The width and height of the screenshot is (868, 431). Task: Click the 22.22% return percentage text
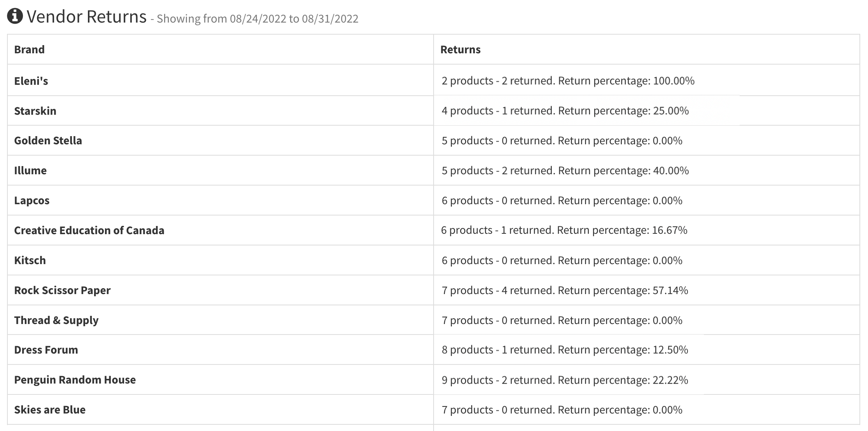coord(670,380)
